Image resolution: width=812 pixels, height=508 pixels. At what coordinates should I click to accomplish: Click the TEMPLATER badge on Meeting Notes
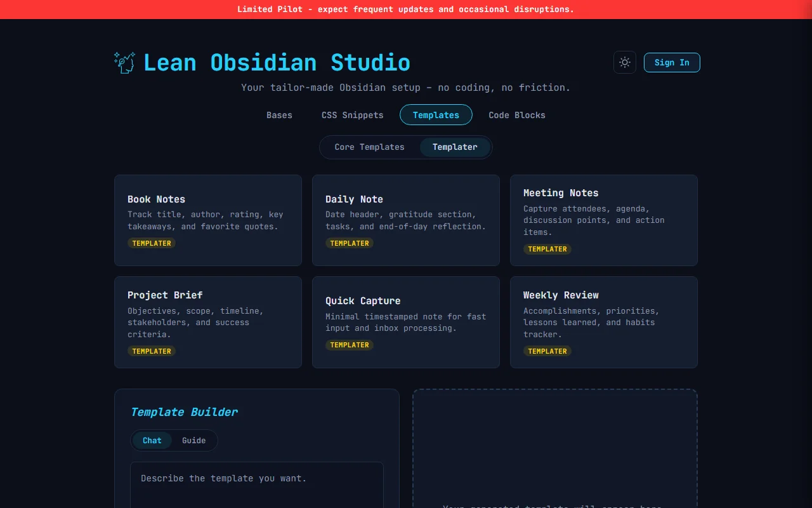547,249
